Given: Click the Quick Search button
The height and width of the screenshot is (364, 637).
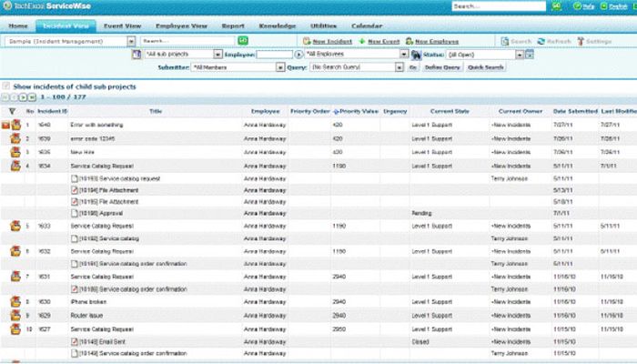Looking at the screenshot, I should tap(485, 67).
